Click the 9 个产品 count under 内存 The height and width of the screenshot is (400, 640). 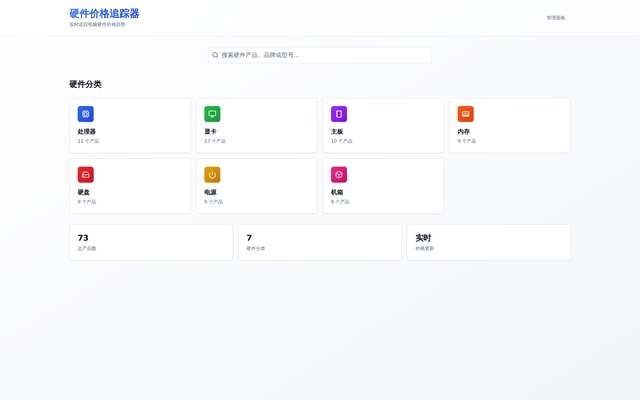click(467, 141)
